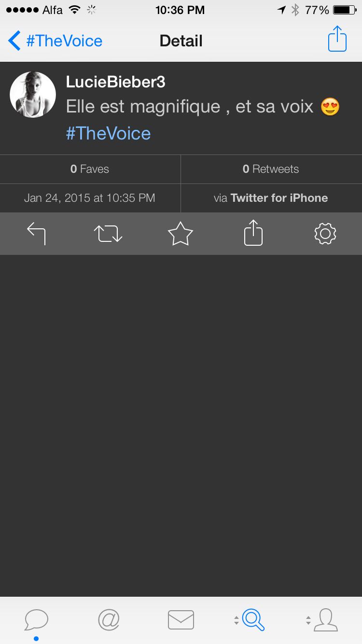Tap the share icon in navigation bar
The height and width of the screenshot is (644, 362).
[337, 39]
